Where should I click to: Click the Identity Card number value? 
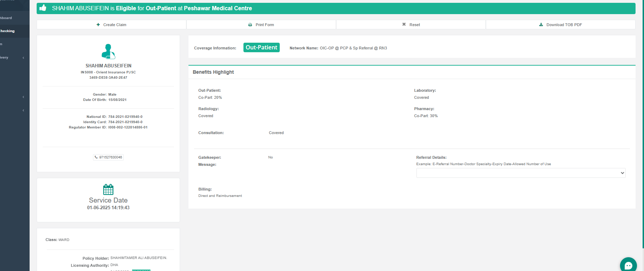[x=125, y=122]
